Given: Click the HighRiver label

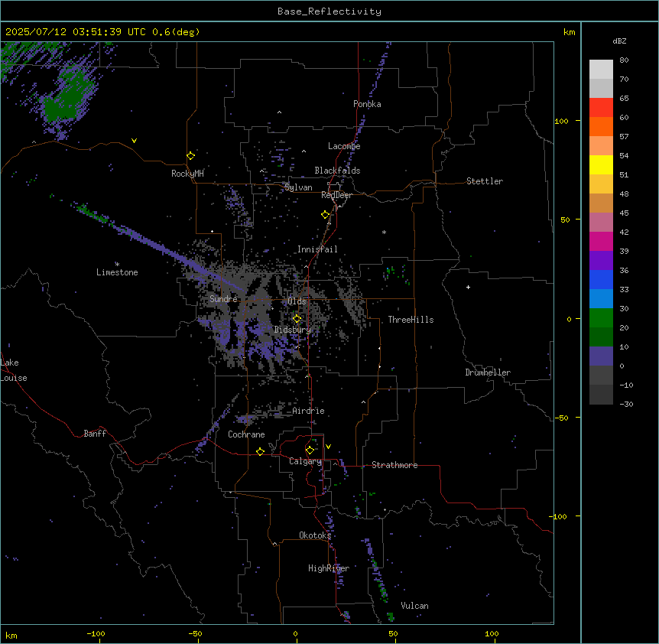Looking at the screenshot, I should pos(329,568).
